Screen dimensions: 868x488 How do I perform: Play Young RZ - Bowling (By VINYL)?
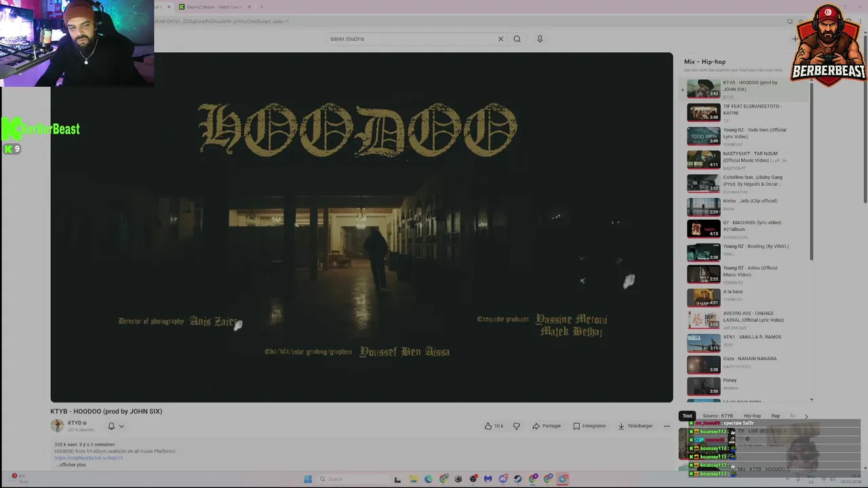pos(746,252)
